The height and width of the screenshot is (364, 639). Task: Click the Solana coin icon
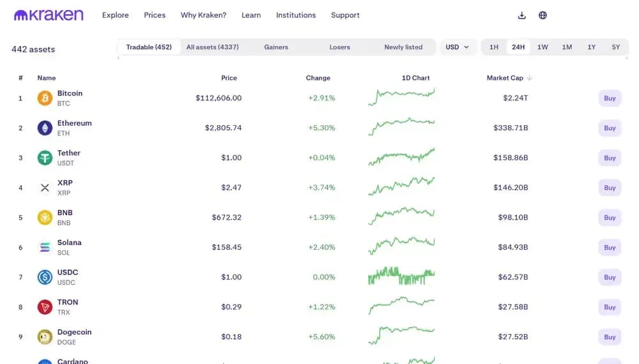(x=45, y=248)
